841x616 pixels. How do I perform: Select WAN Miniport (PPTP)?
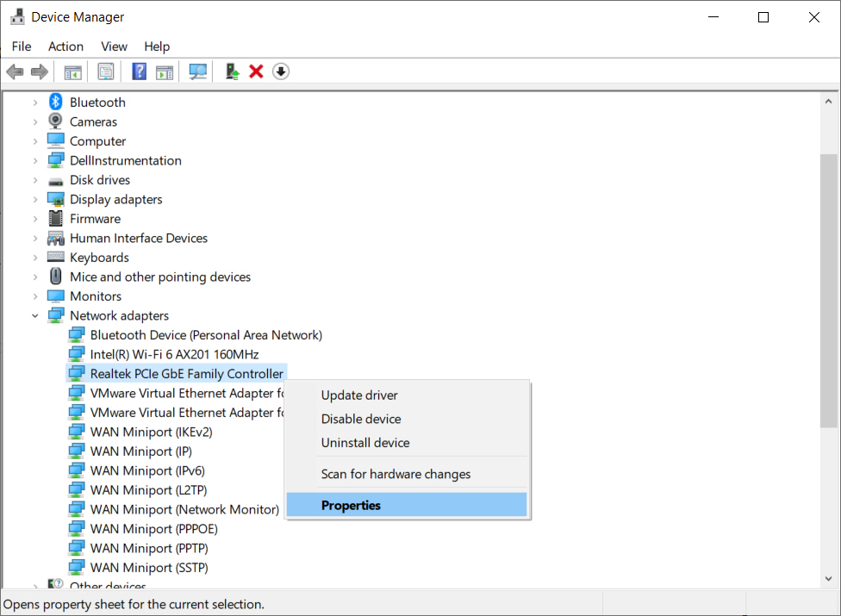click(149, 548)
